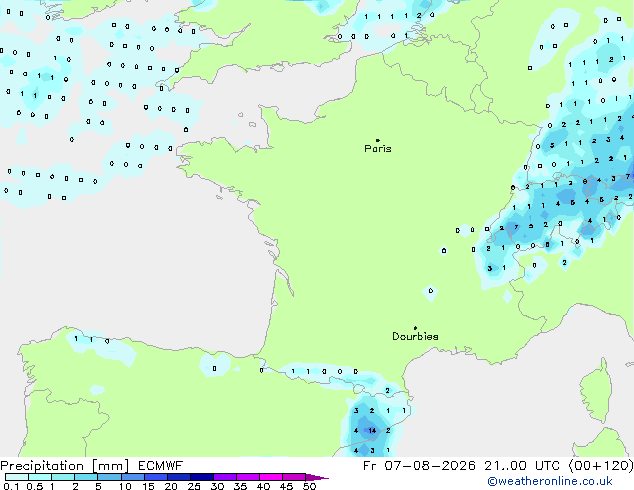
Task: Pick the 15–20 mm blue legend swatch
Action: click(156, 477)
